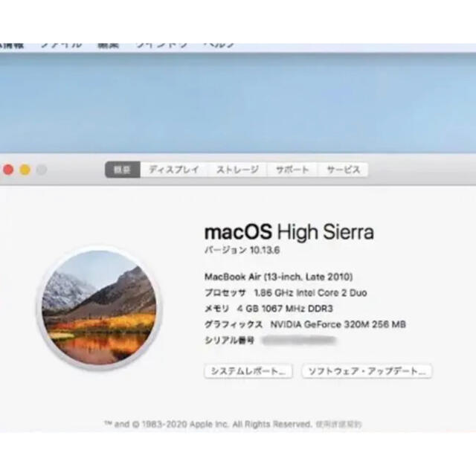
Task: Close the About This Mac window
Action: pyautogui.click(x=8, y=170)
